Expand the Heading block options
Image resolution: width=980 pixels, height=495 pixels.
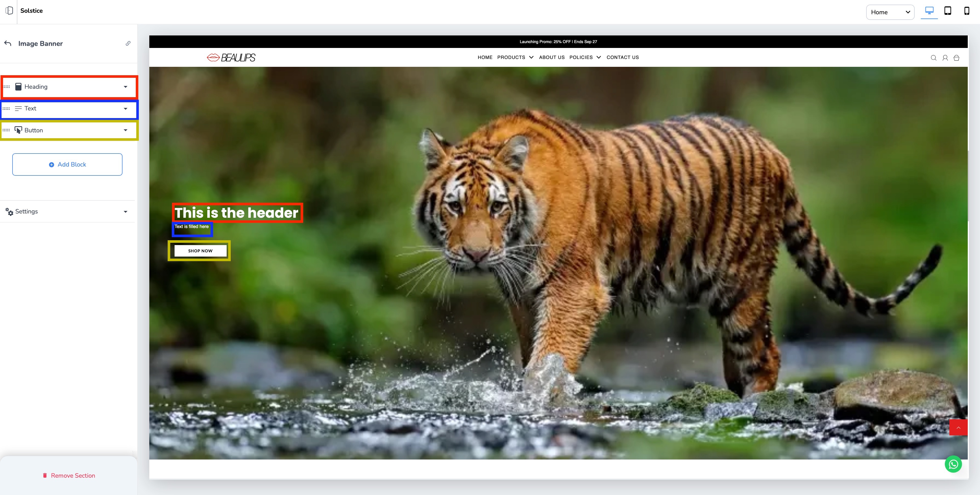[x=125, y=87]
